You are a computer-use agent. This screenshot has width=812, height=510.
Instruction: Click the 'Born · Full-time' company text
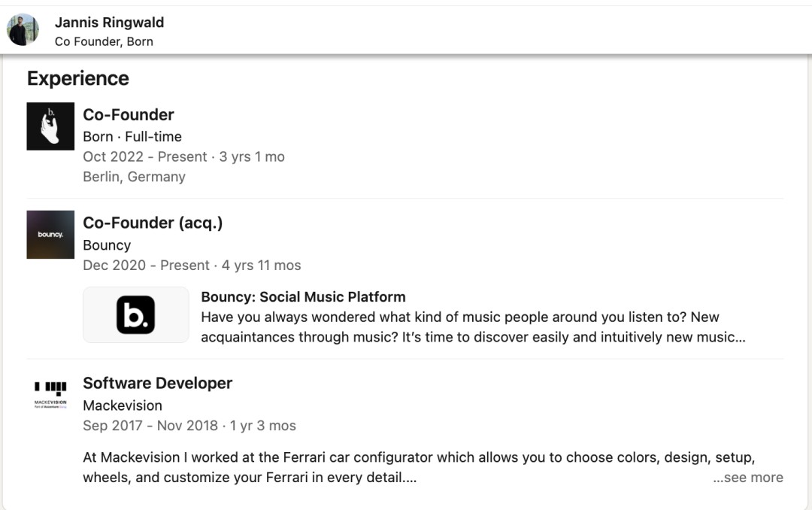(132, 137)
